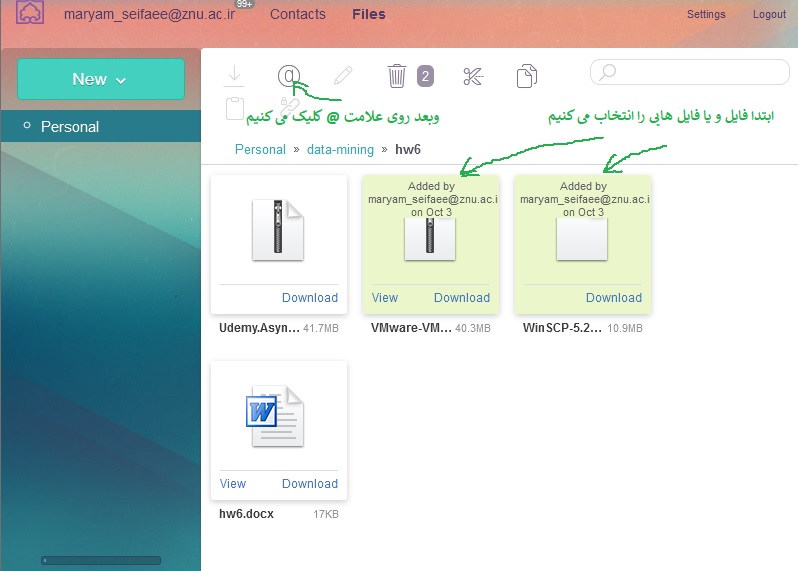View the VMware-VM... file

pos(385,297)
